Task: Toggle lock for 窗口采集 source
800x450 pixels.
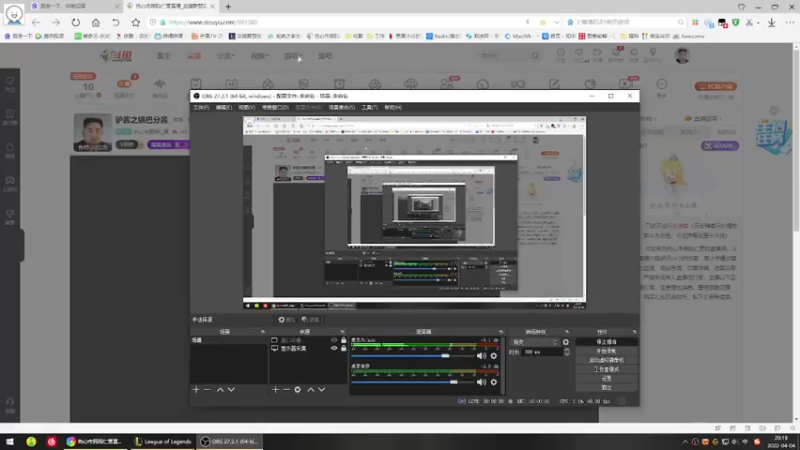Action: point(343,340)
